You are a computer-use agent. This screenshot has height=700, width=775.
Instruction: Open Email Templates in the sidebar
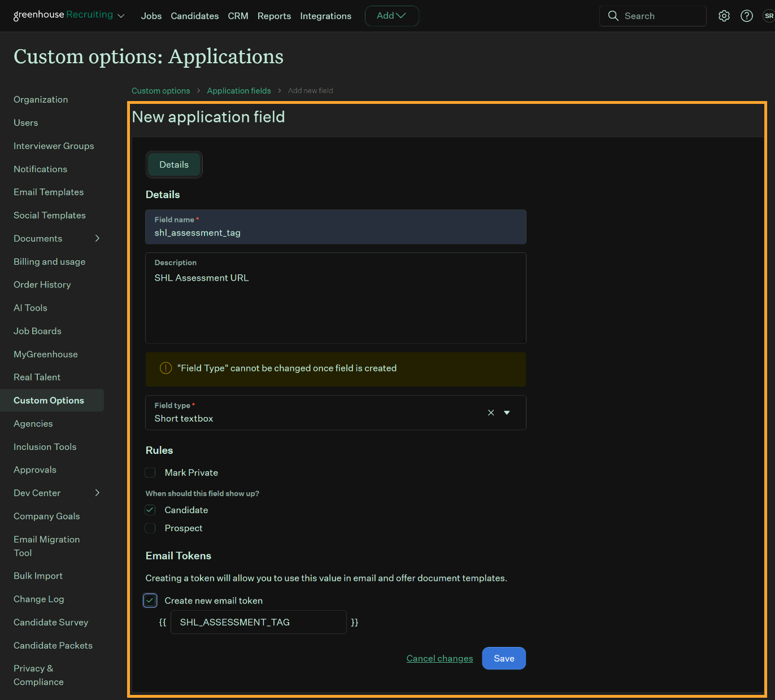(49, 192)
